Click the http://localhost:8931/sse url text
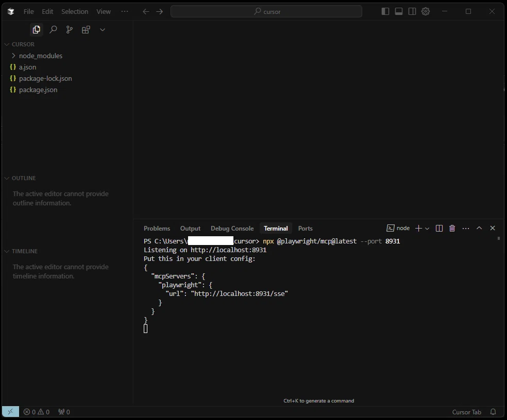The width and height of the screenshot is (507, 420). pos(239,293)
